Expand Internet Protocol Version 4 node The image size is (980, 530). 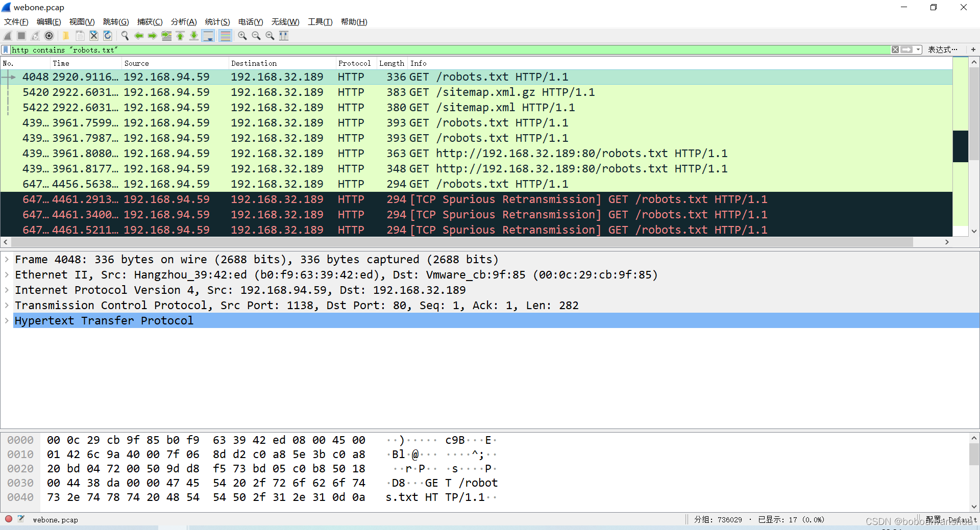point(7,290)
